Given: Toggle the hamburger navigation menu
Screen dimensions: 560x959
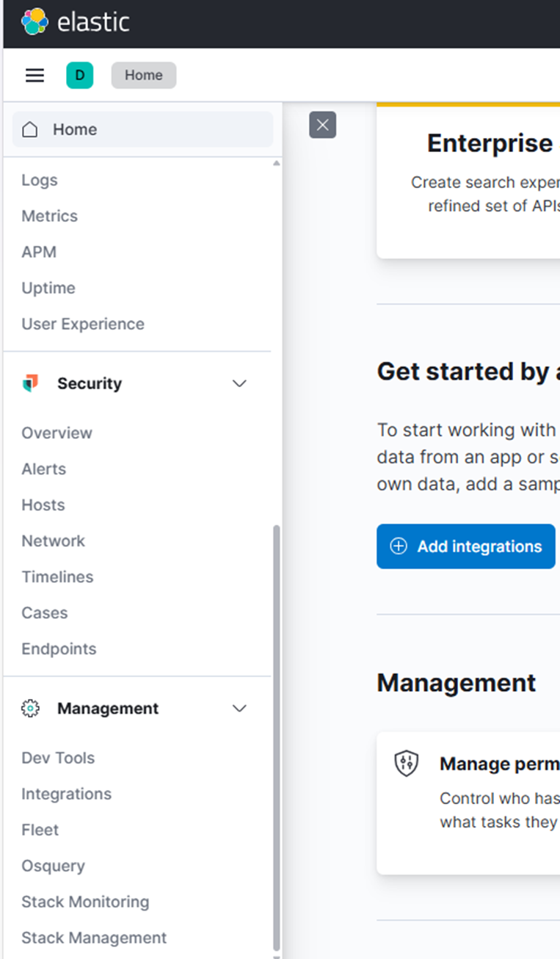Looking at the screenshot, I should (35, 75).
